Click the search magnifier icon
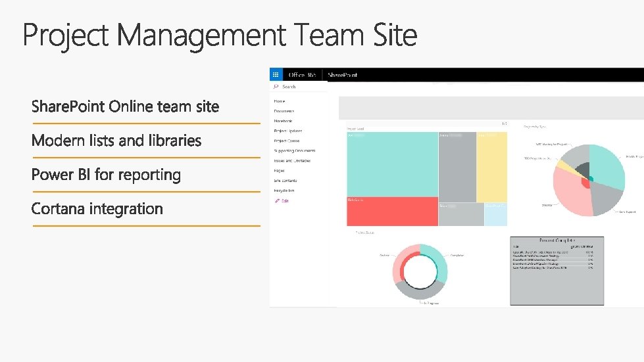 click(276, 87)
